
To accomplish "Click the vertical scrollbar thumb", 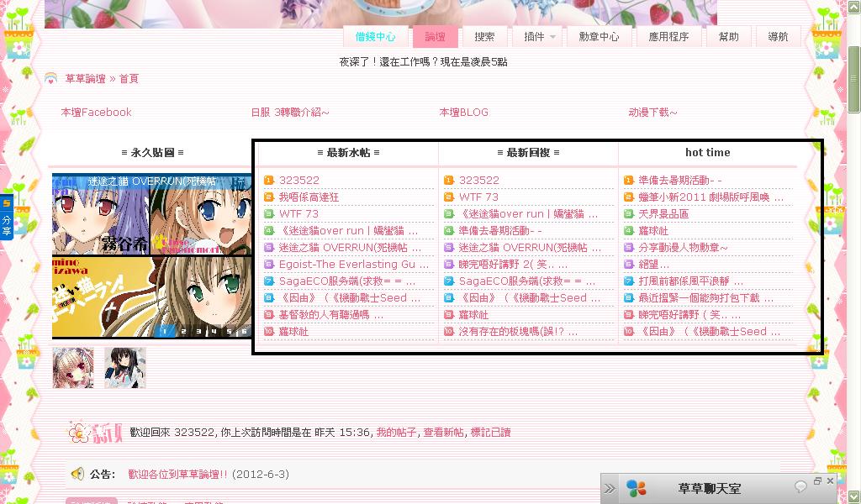I will pyautogui.click(x=854, y=79).
